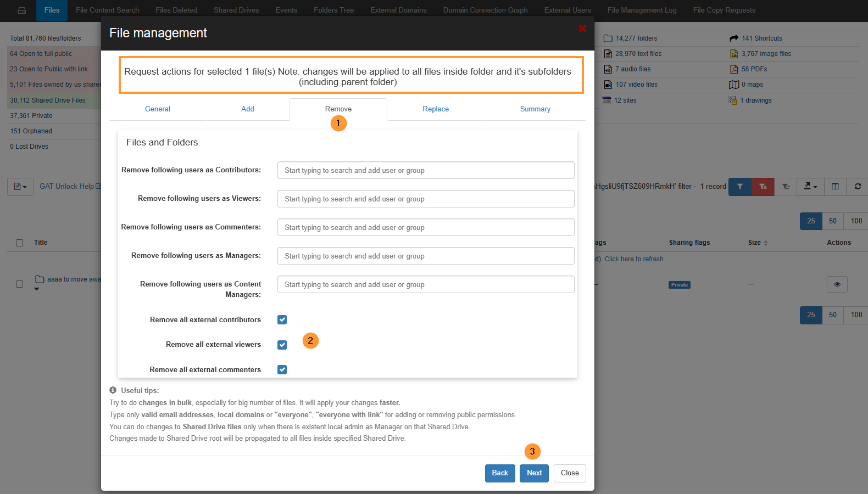Open Files Deleted section
Image resolution: width=868 pixels, height=494 pixels.
(176, 10)
